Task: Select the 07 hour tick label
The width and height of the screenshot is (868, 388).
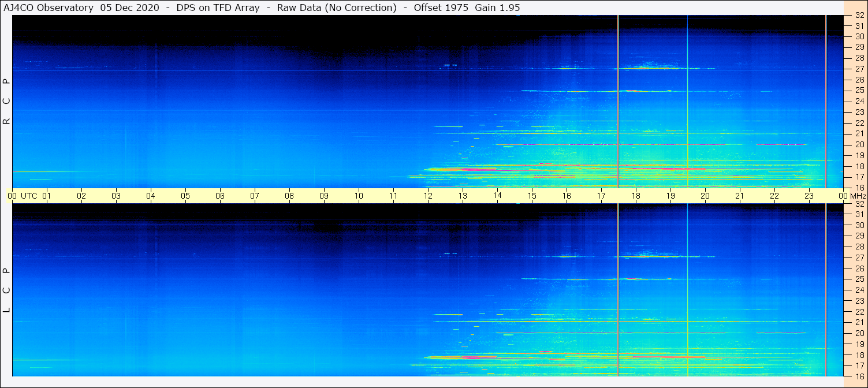Action: click(x=255, y=196)
